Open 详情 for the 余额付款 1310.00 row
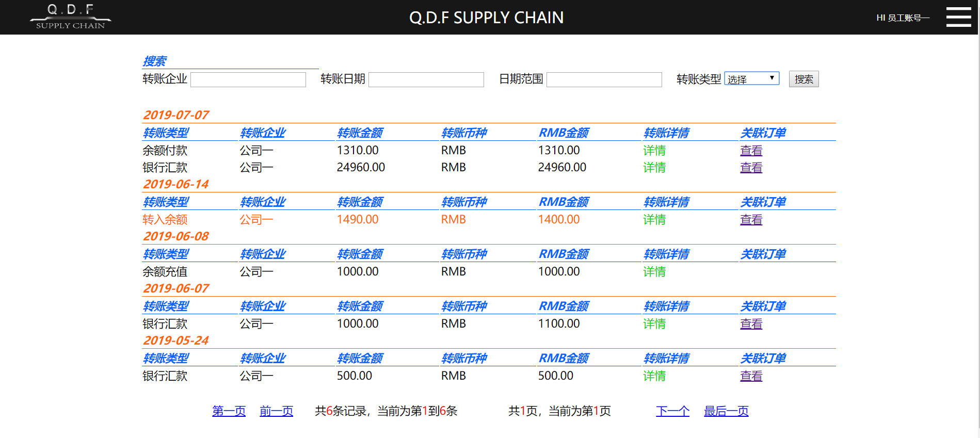Image resolution: width=980 pixels, height=438 pixels. coord(654,151)
